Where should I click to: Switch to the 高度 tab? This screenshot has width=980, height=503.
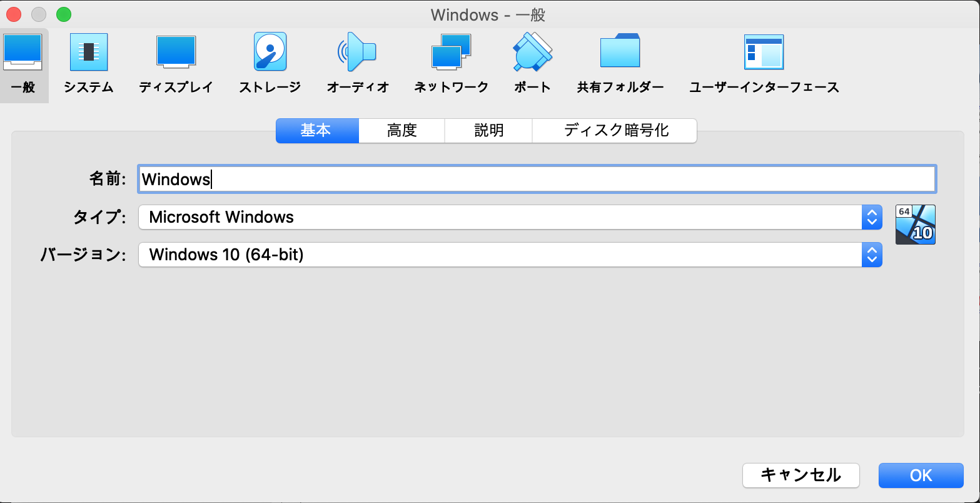pos(401,131)
